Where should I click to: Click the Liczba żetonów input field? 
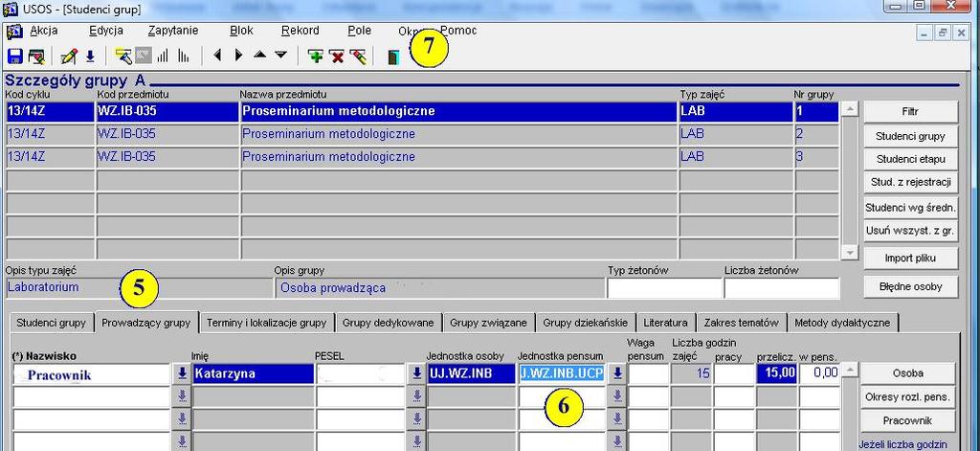[x=781, y=288]
